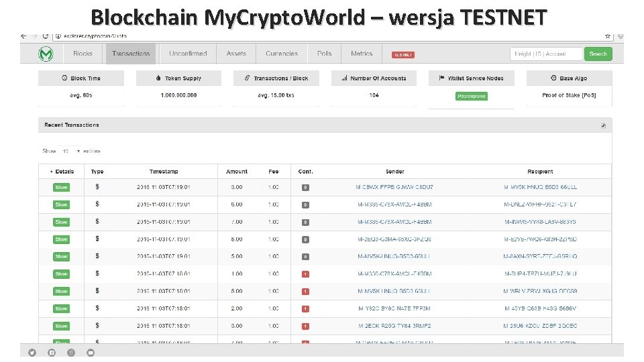Image resolution: width=644 pixels, height=362 pixels.
Task: Click dollar type icon in 3.00 amount first row
Action: pos(97,187)
